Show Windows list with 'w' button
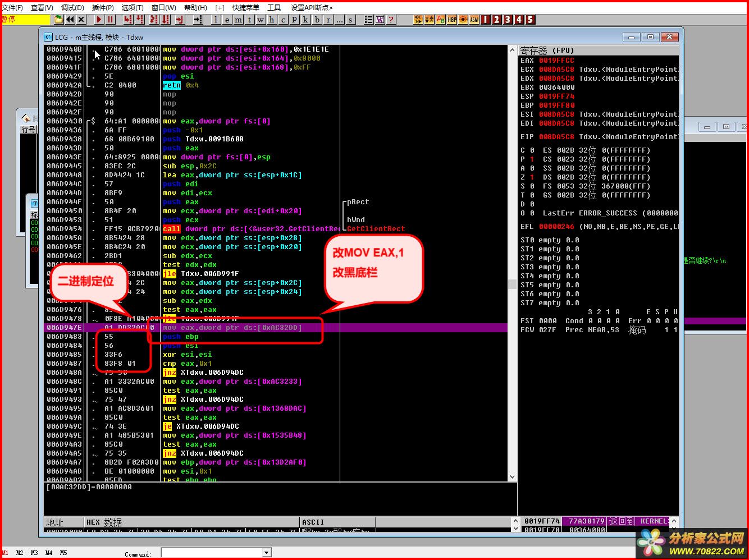Screen dimensions: 749x560 (261, 20)
